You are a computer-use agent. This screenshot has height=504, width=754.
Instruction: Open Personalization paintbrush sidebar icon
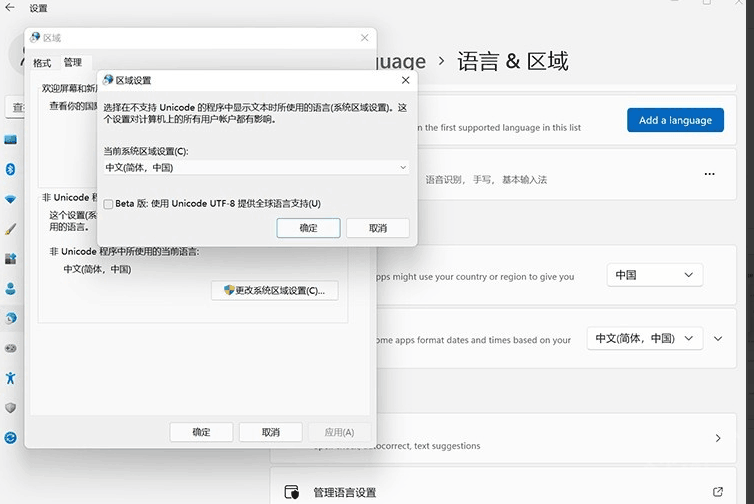pos(11,228)
